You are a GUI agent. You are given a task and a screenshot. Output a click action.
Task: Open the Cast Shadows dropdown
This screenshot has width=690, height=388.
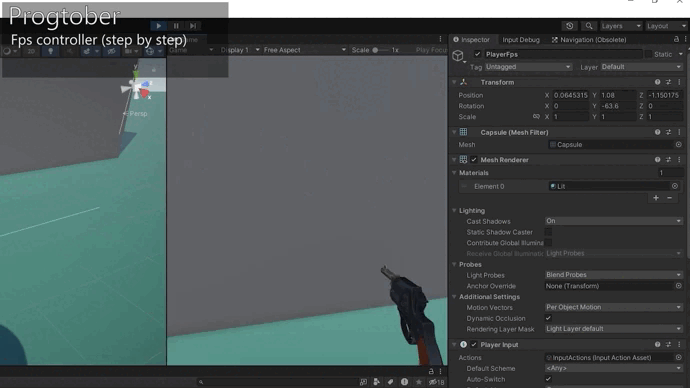(x=613, y=221)
